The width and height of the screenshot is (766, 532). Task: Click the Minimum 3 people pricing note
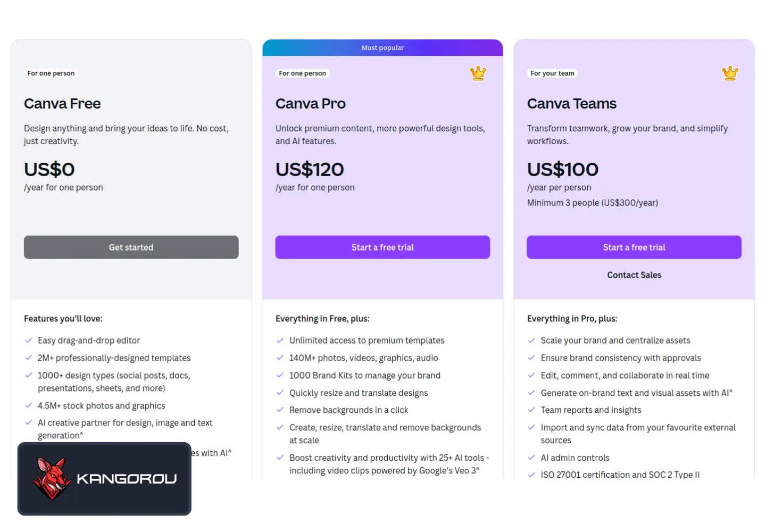click(x=593, y=203)
